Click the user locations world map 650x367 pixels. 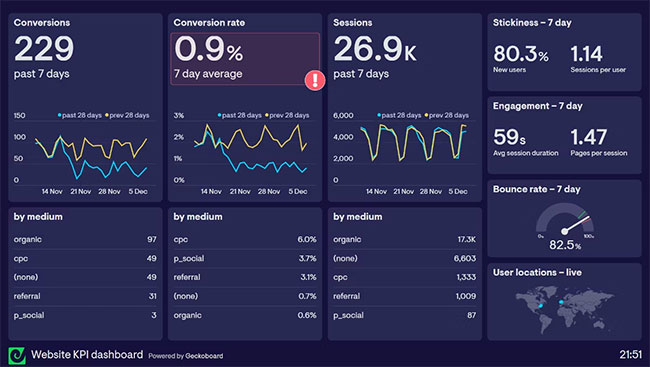[564, 309]
